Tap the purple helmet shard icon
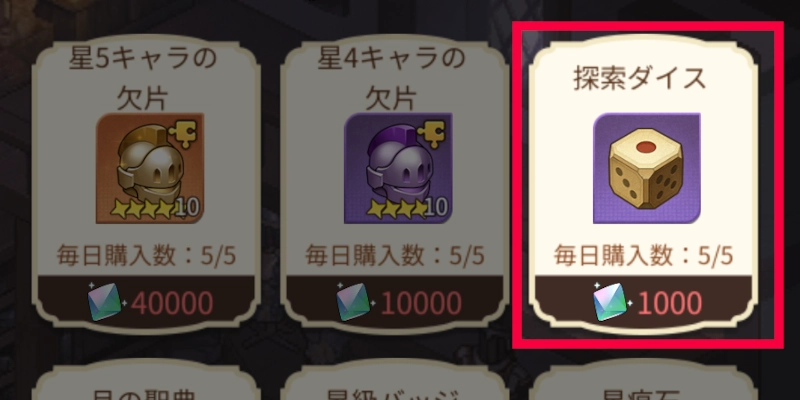800x400 pixels. coord(398,168)
